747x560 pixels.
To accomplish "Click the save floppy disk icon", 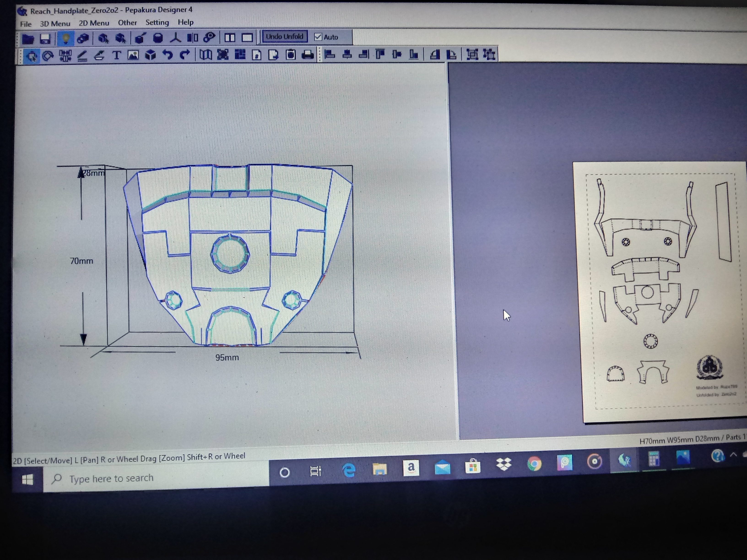I will tap(45, 39).
